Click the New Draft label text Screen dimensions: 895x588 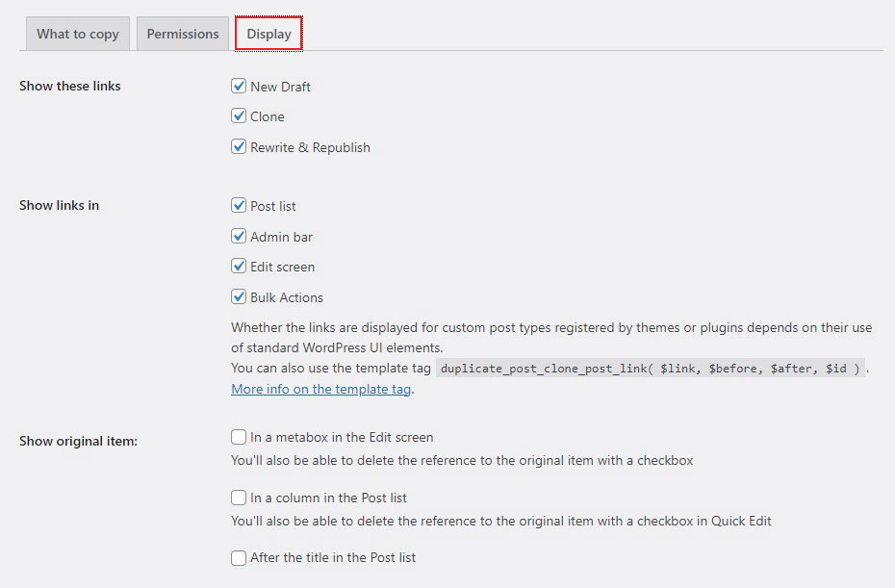(x=280, y=87)
